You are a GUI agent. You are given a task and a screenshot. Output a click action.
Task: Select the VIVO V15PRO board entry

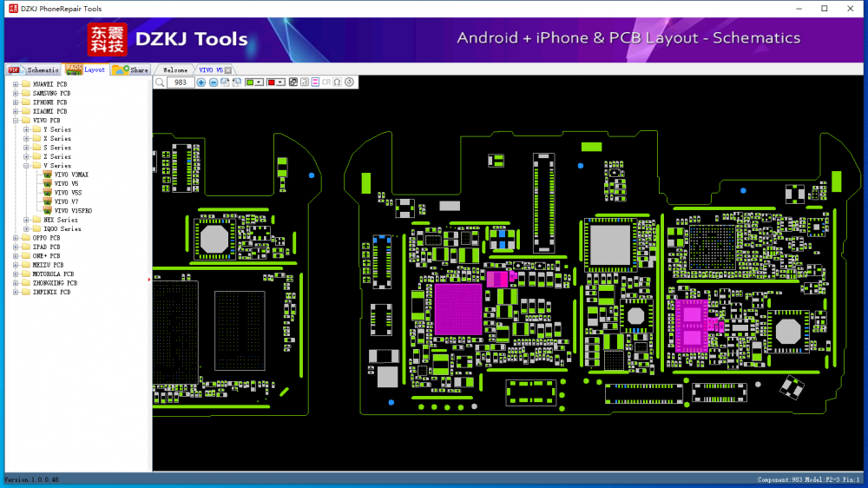click(72, 211)
